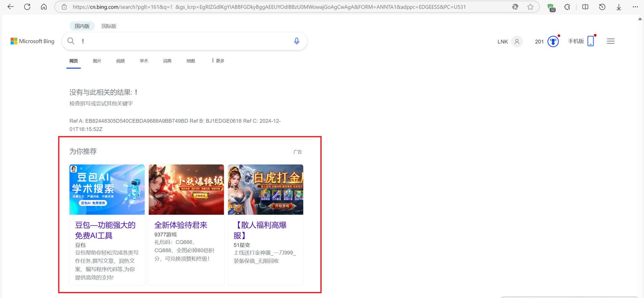644x298 pixels.
Task: Click the mobile phone icon
Action: (591, 41)
